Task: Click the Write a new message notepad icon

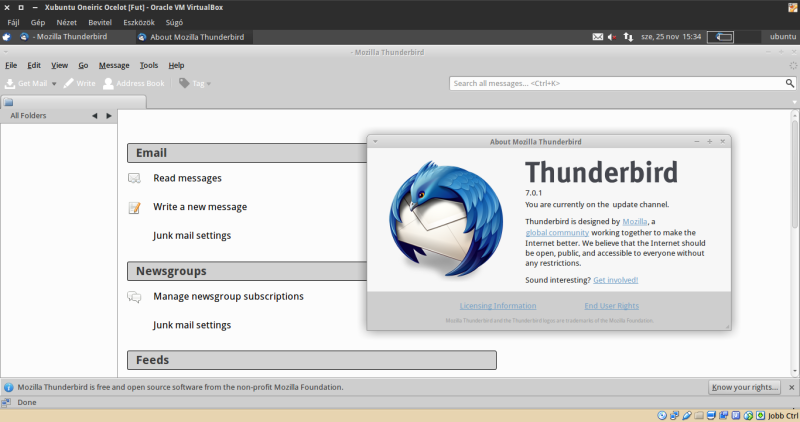Action: click(134, 207)
